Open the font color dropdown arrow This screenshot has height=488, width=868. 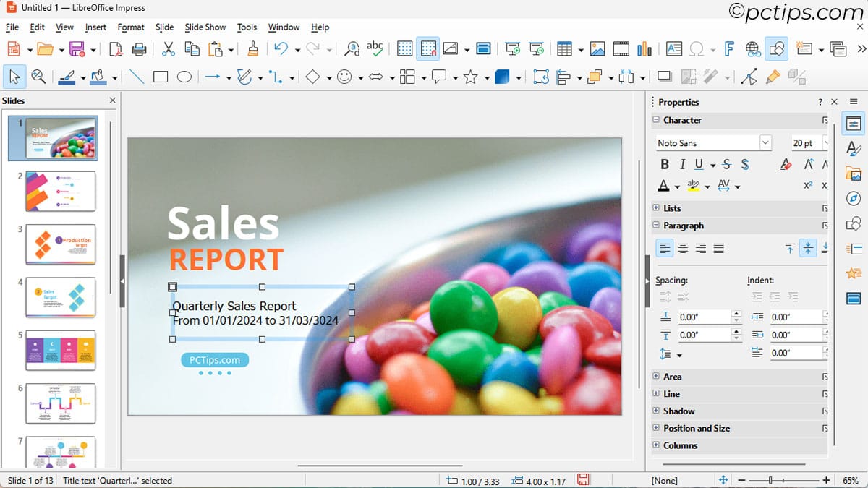[677, 187]
